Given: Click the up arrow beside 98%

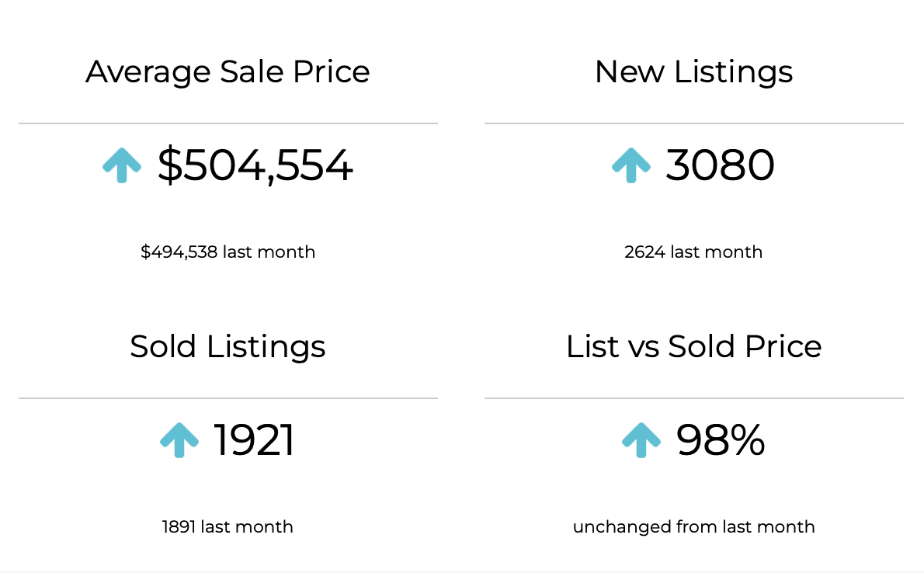Looking at the screenshot, I should (641, 440).
